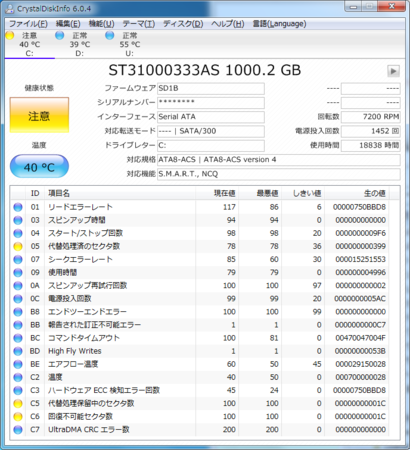Viewport: 410px width, 450px height.
Task: Click the blue status icon for ID 0C
Action: point(18,299)
